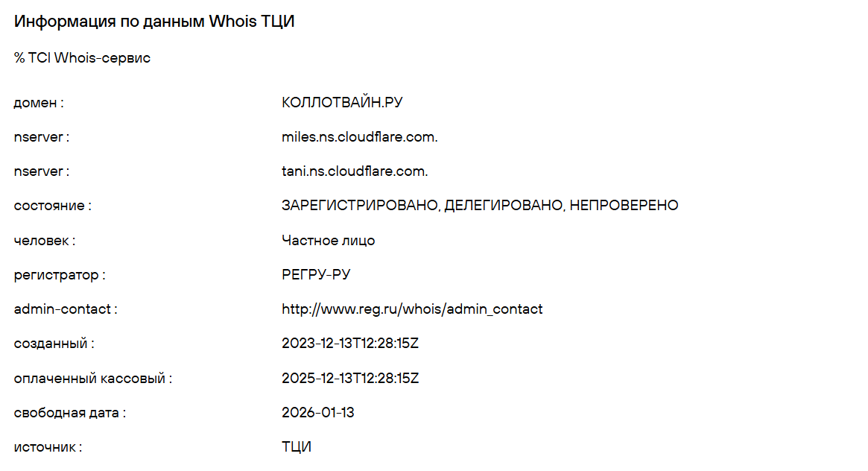
Task: Click the miles.ns.cloudflare.com nameserver value
Action: coord(359,137)
